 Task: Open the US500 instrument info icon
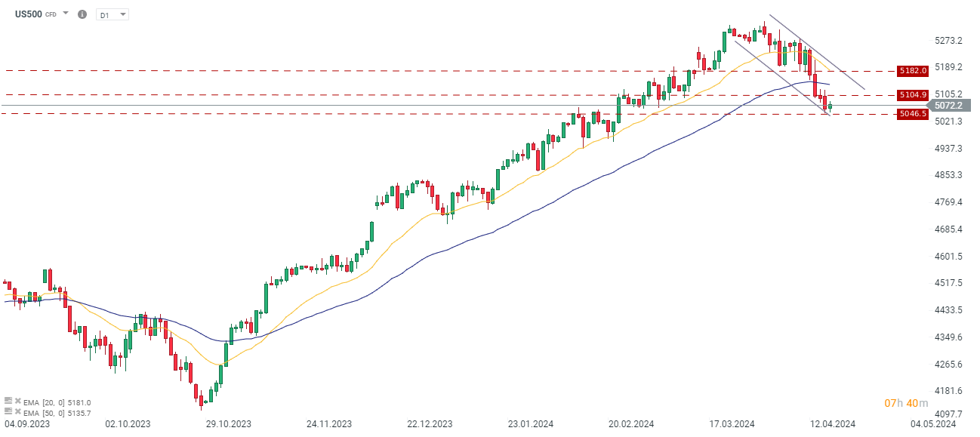82,14
